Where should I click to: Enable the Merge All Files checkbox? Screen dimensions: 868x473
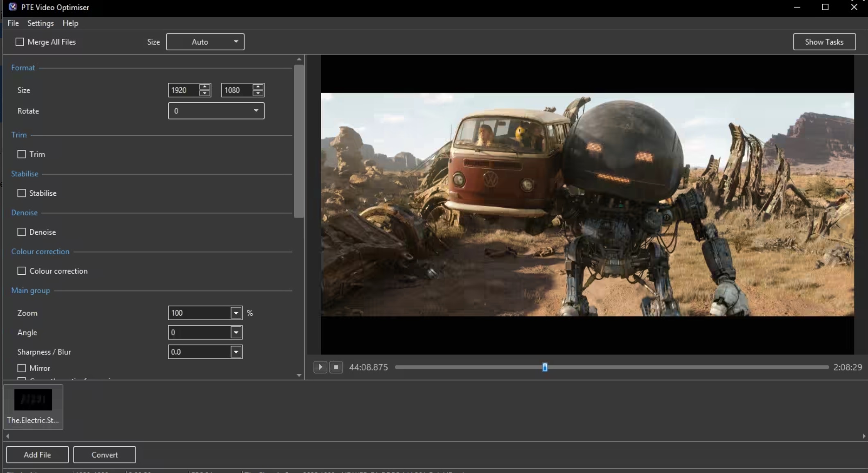point(20,42)
